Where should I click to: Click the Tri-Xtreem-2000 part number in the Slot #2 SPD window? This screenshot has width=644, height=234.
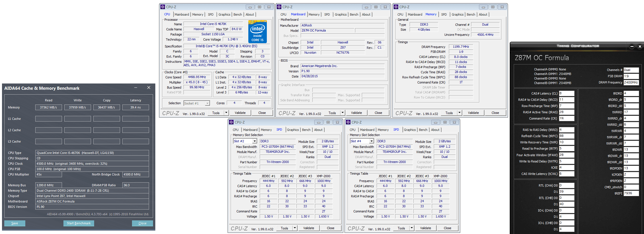coord(278,162)
